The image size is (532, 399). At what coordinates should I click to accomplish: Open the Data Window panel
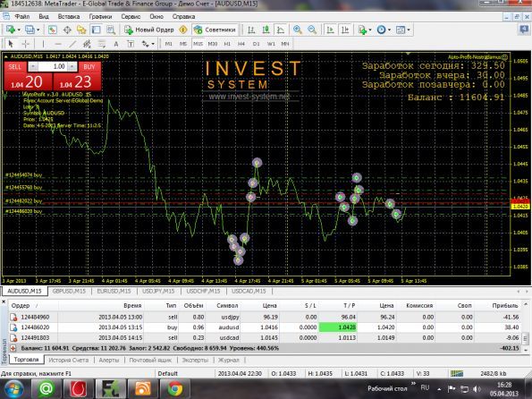click(x=67, y=30)
